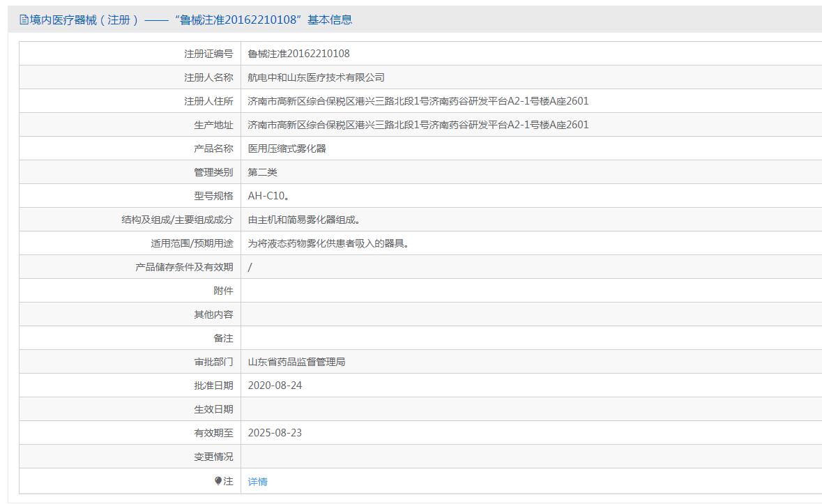
Task: Click the 附件 label
Action: click(223, 291)
